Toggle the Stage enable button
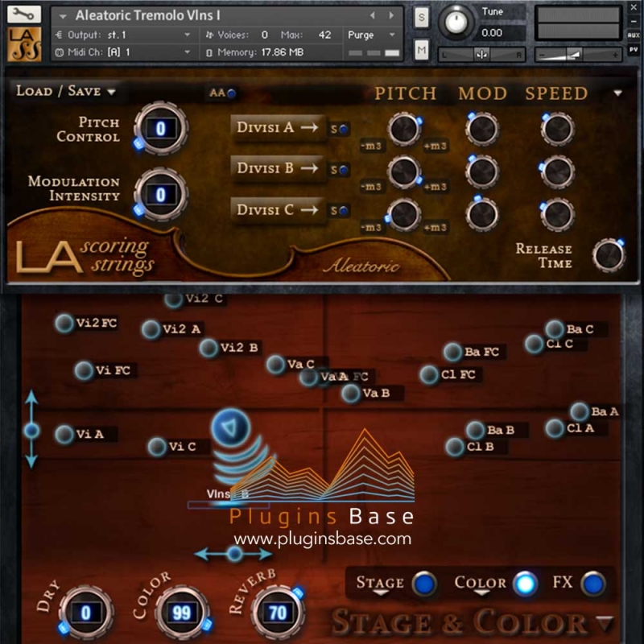 click(x=423, y=584)
